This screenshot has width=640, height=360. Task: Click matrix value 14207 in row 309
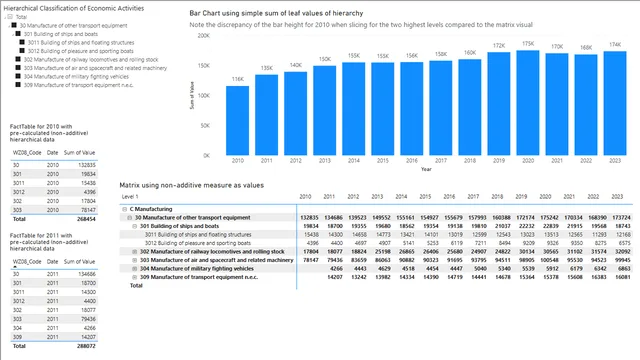tap(335, 277)
